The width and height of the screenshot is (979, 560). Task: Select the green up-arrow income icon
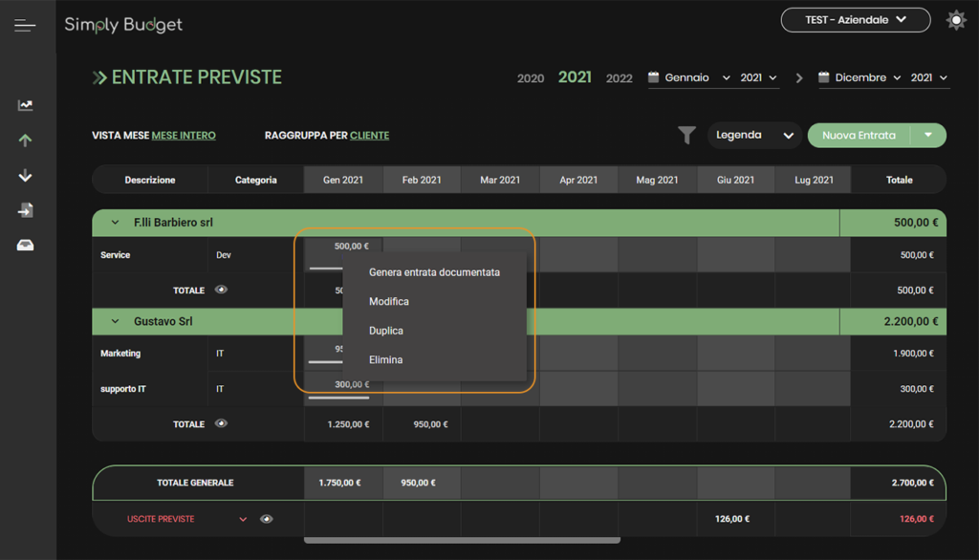click(x=26, y=140)
